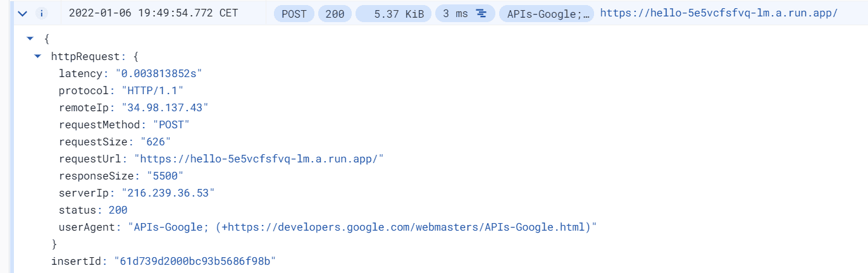Image resolution: width=868 pixels, height=273 pixels.
Task: Click the userAgent value string
Action: [x=363, y=227]
